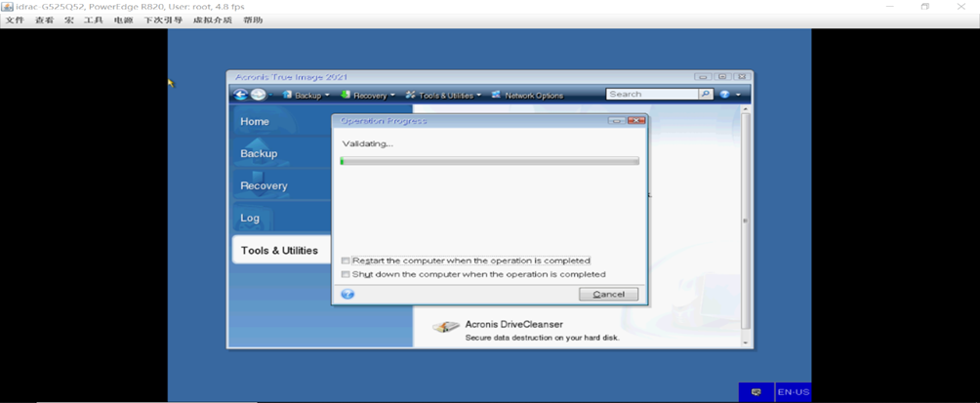This screenshot has width=980, height=403.
Task: Click the Backup toolbar icon
Action: pyautogui.click(x=288, y=95)
